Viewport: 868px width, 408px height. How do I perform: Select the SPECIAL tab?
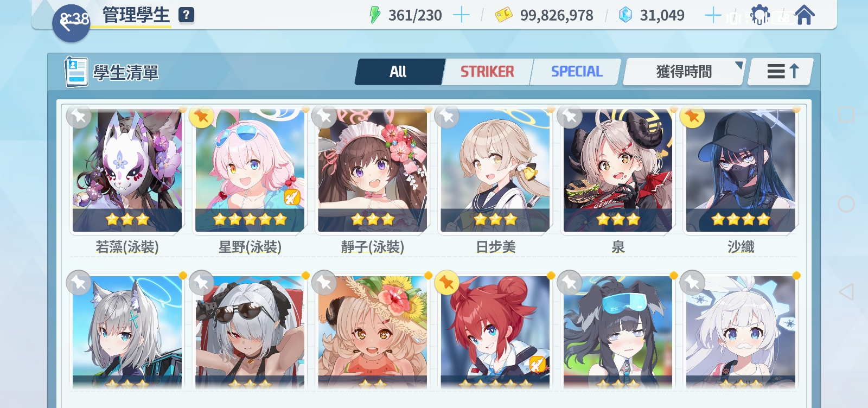point(577,72)
